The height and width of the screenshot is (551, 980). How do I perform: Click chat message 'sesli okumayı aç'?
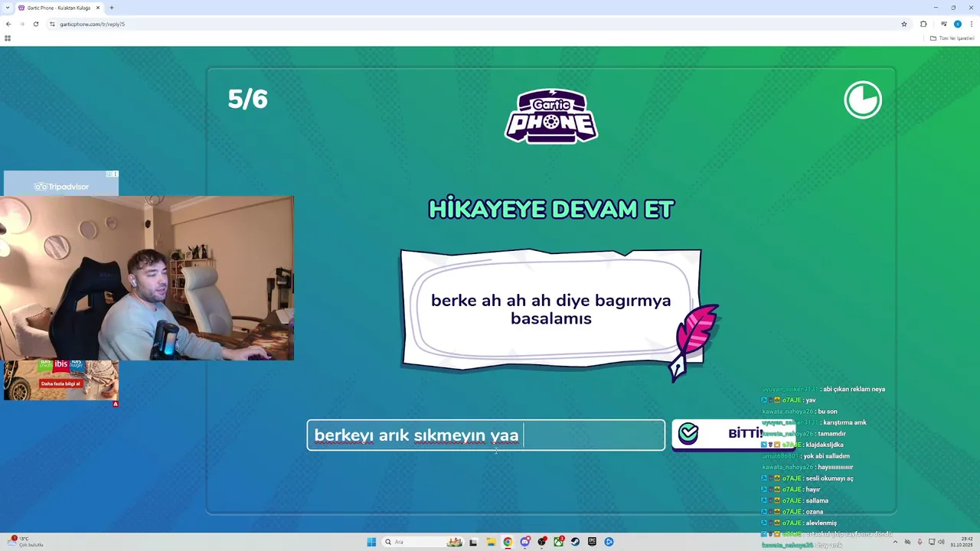tap(829, 478)
